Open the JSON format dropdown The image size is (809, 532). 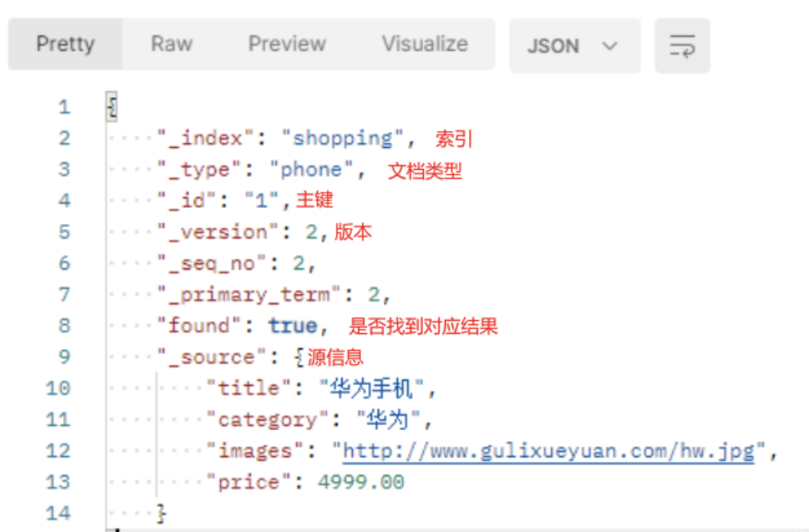[x=574, y=46]
